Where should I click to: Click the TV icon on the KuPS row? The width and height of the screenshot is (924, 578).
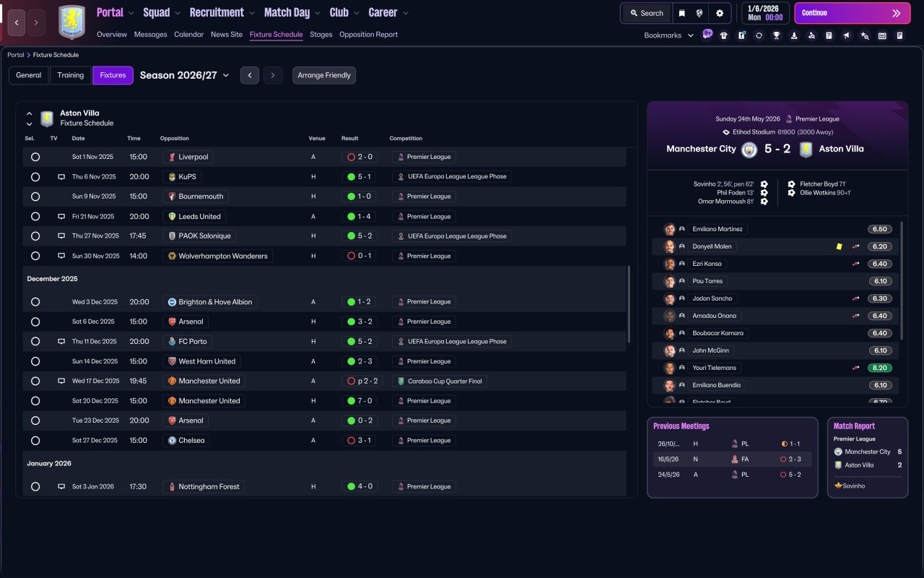(x=61, y=177)
